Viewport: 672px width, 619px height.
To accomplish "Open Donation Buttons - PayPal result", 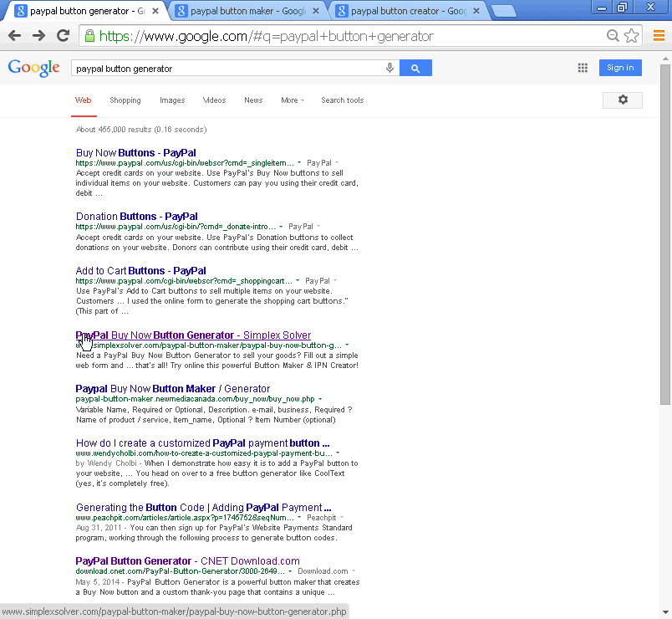I will point(137,216).
